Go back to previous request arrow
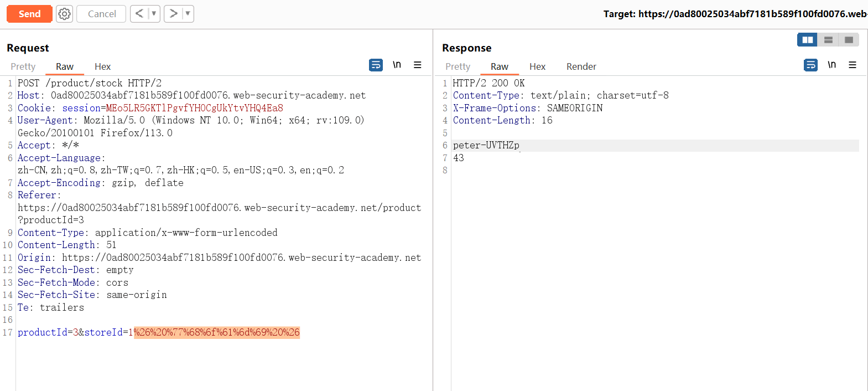 pos(139,13)
